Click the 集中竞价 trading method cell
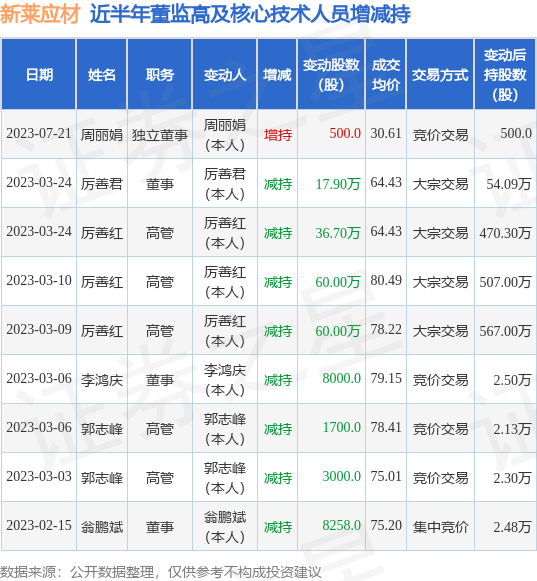 (440, 527)
